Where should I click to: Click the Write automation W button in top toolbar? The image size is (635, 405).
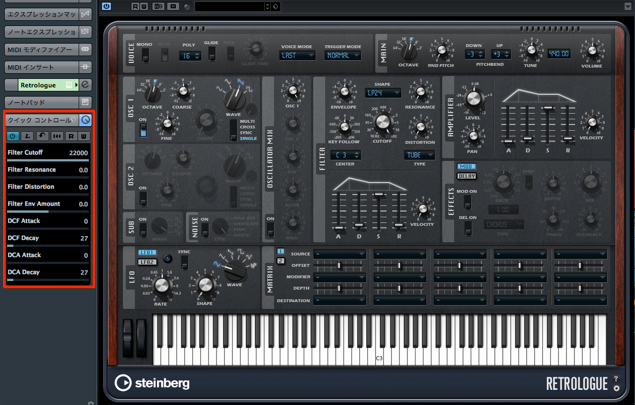tap(143, 6)
